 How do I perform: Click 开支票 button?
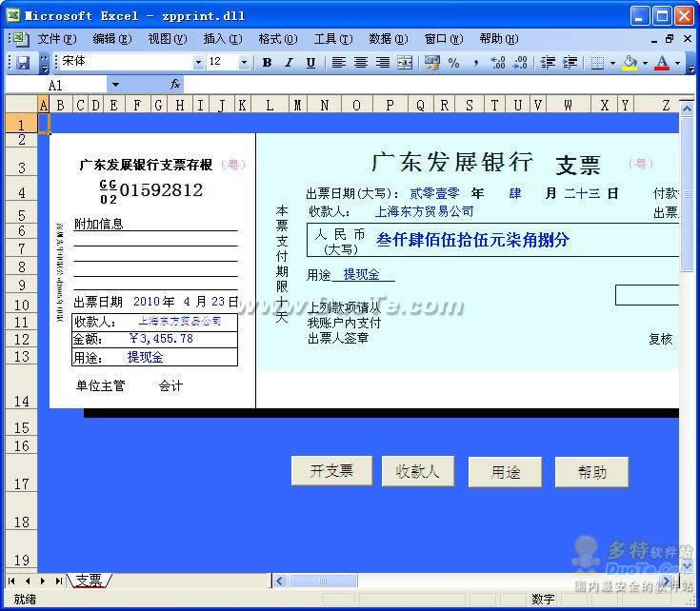click(x=331, y=470)
